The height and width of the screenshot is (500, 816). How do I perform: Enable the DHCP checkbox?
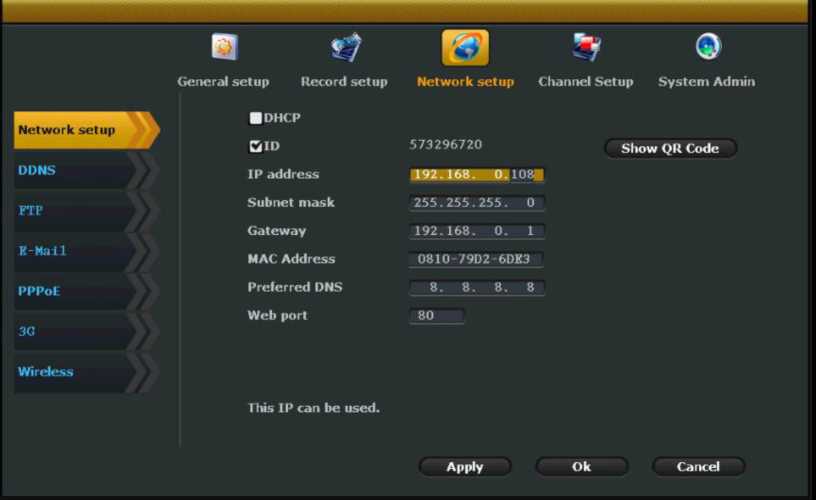tap(256, 118)
